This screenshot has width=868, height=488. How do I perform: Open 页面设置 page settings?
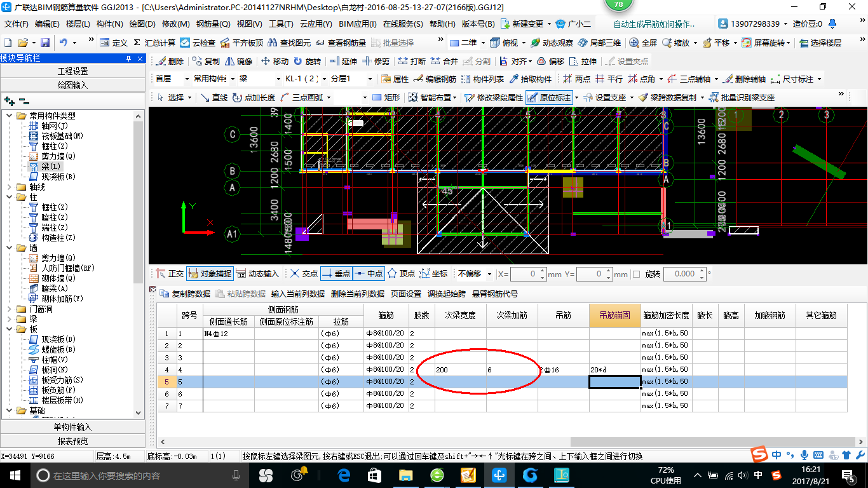click(x=406, y=294)
